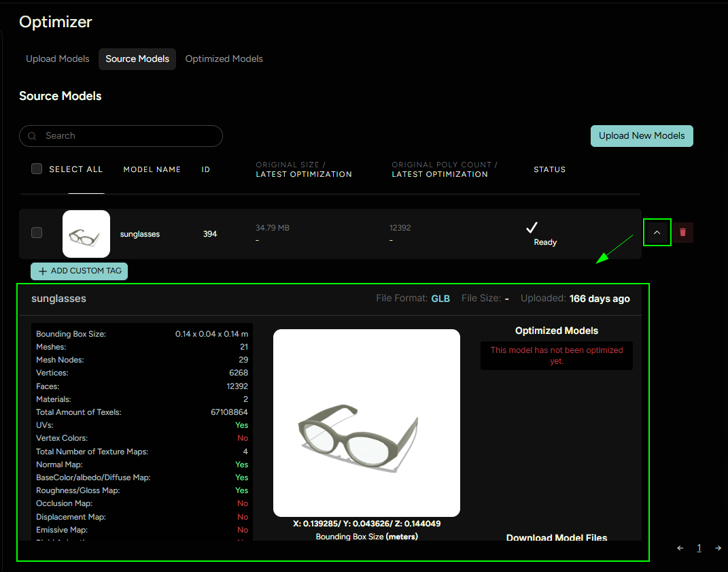728x572 pixels.
Task: Go to the next page arrow
Action: click(x=718, y=548)
